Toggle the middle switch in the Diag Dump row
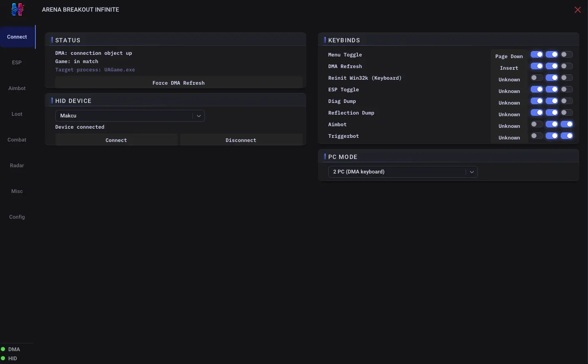588x364 pixels. 552,101
